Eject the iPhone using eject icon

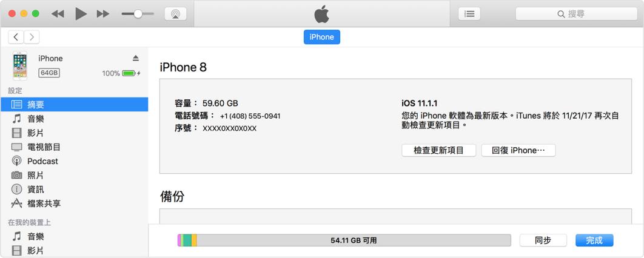pyautogui.click(x=136, y=58)
